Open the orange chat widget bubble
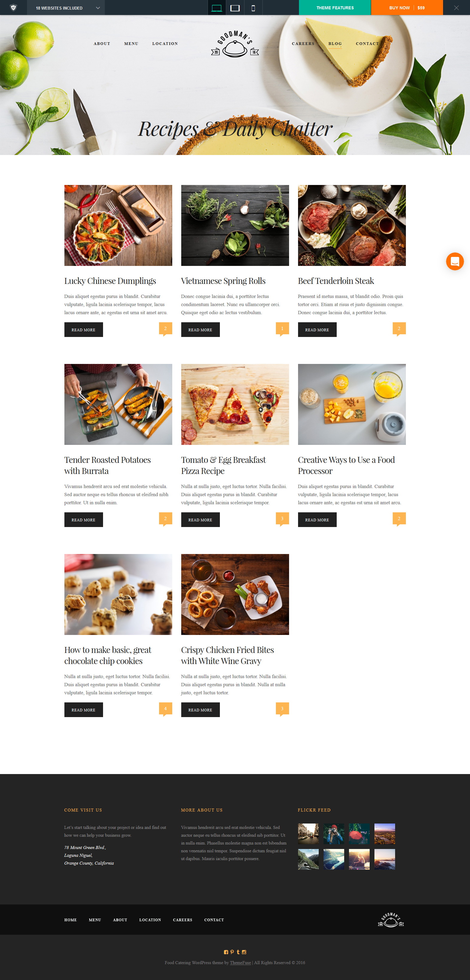This screenshot has height=980, width=470. coord(455,261)
